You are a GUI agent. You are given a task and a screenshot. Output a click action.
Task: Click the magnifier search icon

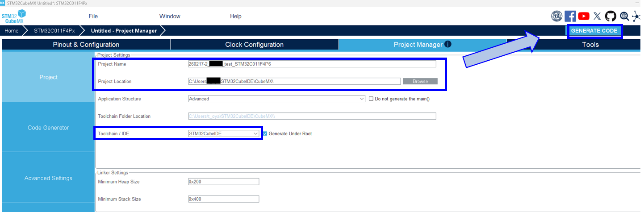point(624,16)
